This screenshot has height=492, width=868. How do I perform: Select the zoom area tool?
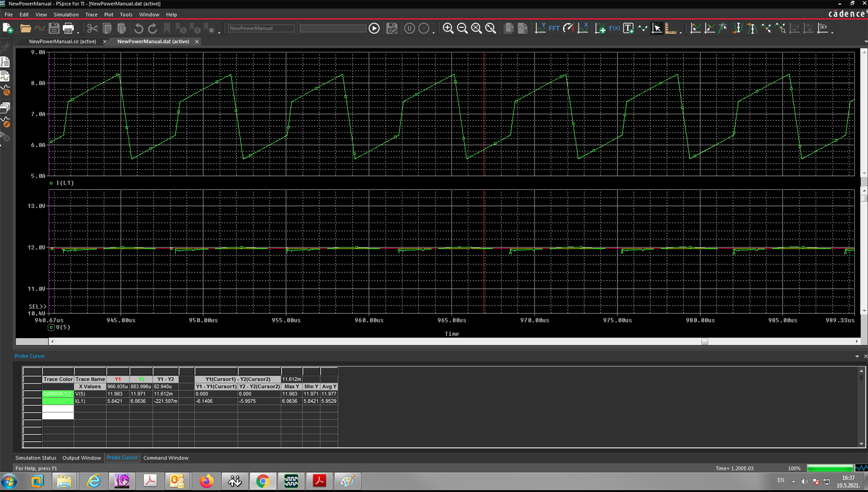[x=476, y=28]
